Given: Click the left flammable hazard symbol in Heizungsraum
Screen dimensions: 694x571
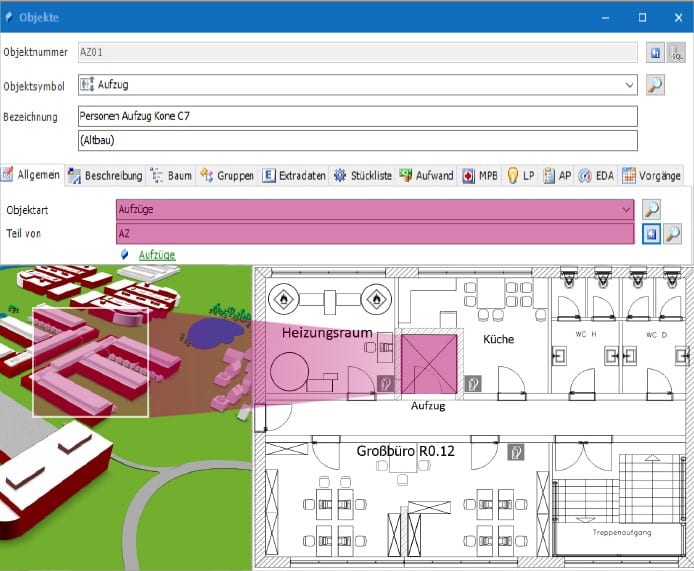Looking at the screenshot, I should 283,297.
